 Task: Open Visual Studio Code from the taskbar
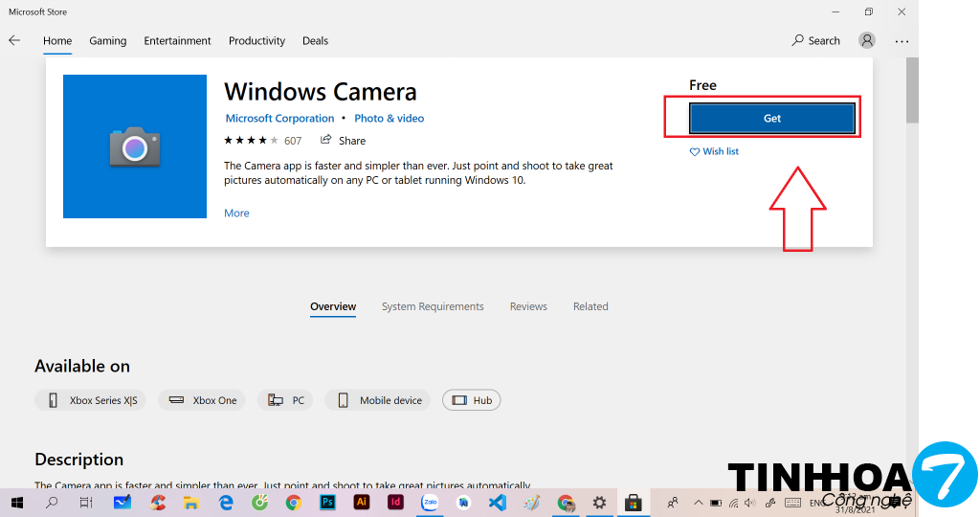[497, 502]
